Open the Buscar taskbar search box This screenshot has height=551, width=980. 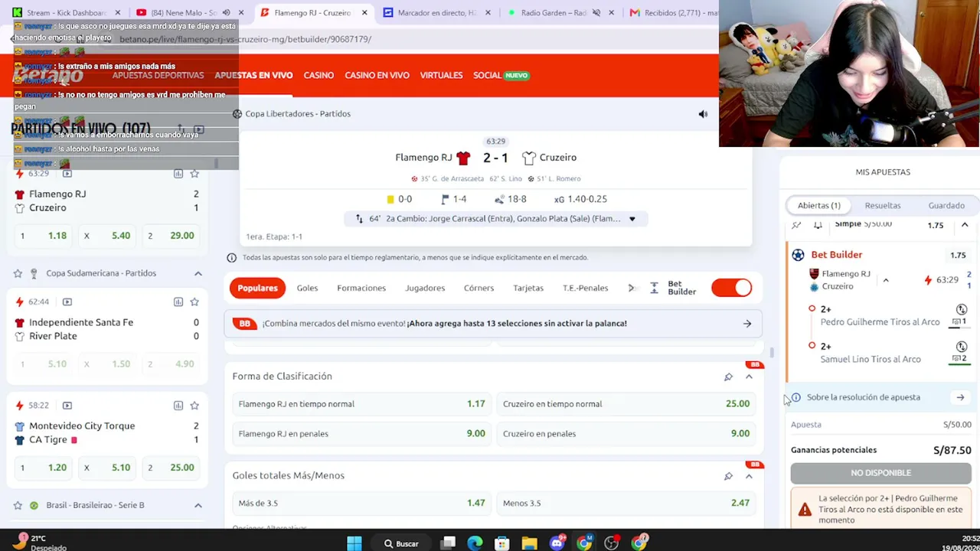click(402, 543)
